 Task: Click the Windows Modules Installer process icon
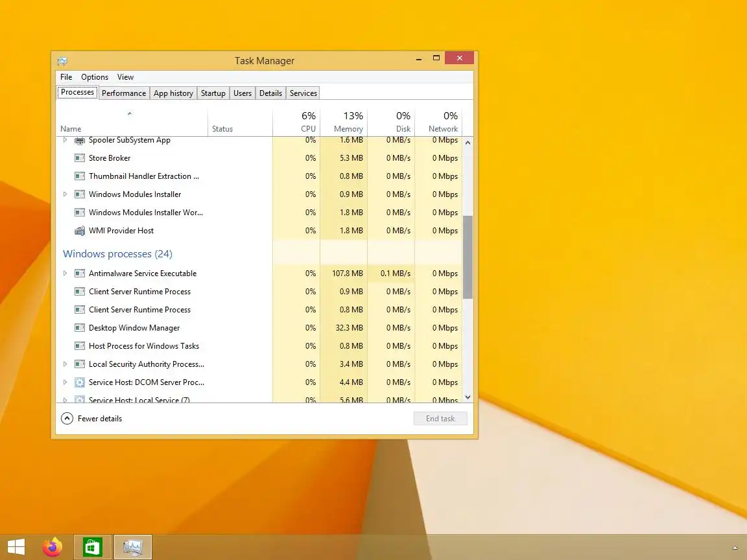tap(80, 194)
